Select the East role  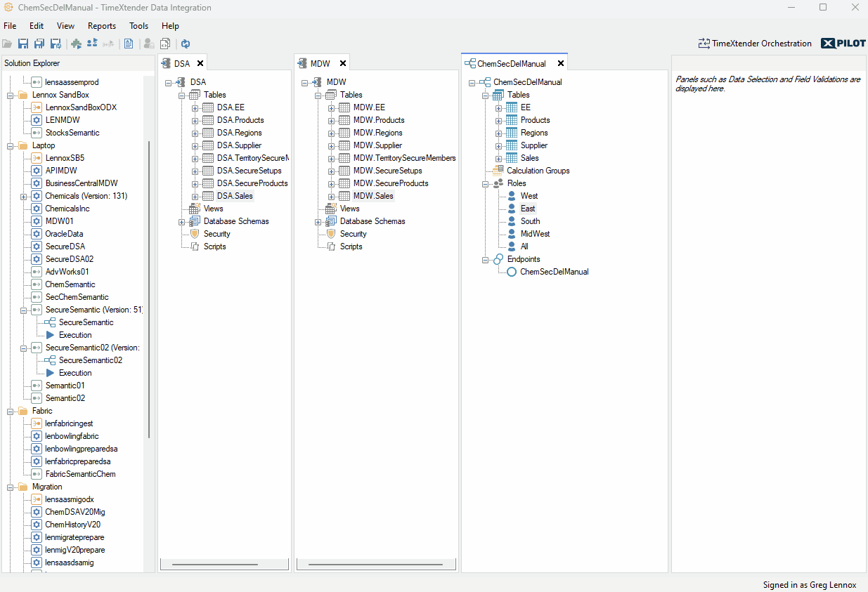[x=528, y=209]
